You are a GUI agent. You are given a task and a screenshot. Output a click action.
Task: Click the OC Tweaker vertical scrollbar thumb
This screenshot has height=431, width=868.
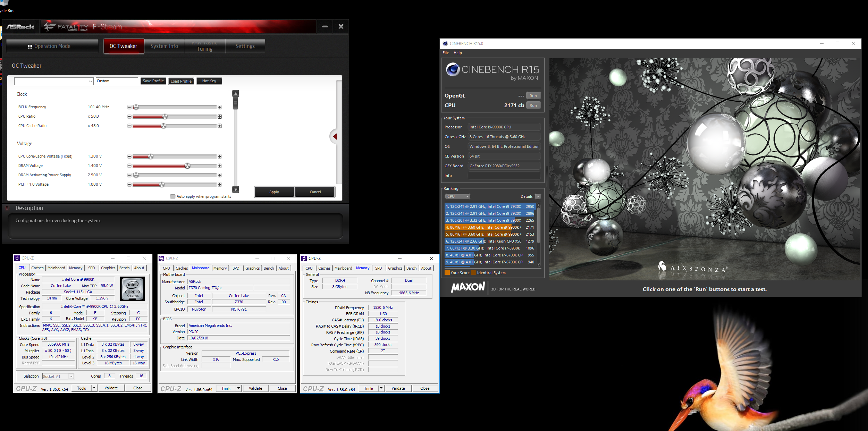pos(236,103)
